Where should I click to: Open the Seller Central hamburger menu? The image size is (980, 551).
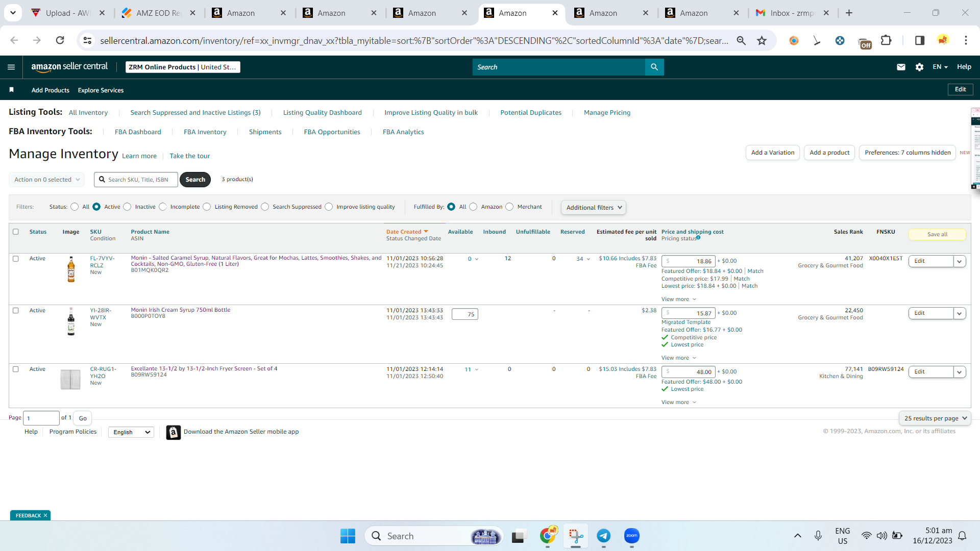click(11, 67)
